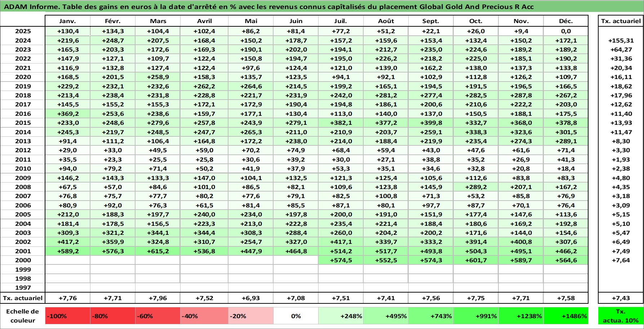This screenshot has width=644, height=329.
Task: Click the +287,8 value in Nov. 2018
Action: (521, 95)
